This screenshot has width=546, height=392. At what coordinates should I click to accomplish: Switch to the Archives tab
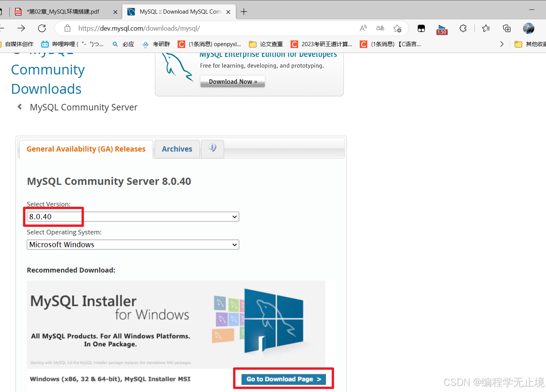pos(177,149)
